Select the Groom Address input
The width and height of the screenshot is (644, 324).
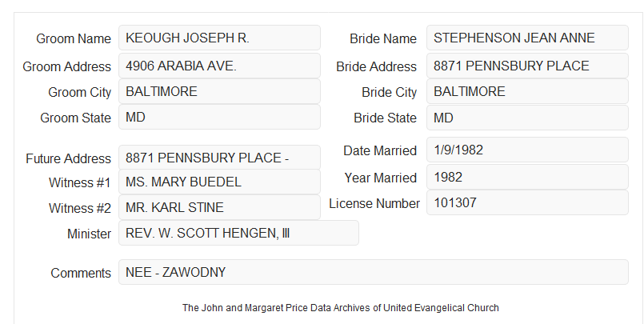click(x=219, y=66)
